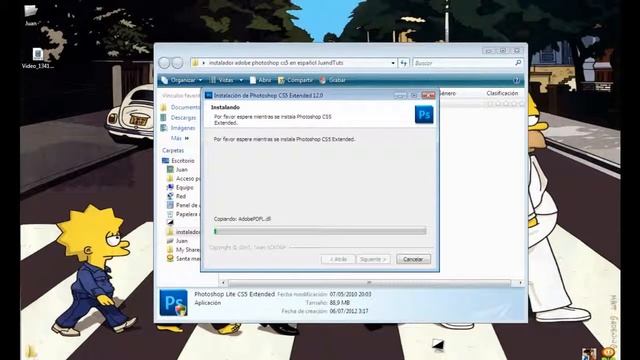640x360 pixels.
Task: Click Cancelar in the installer dialog
Action: click(413, 259)
